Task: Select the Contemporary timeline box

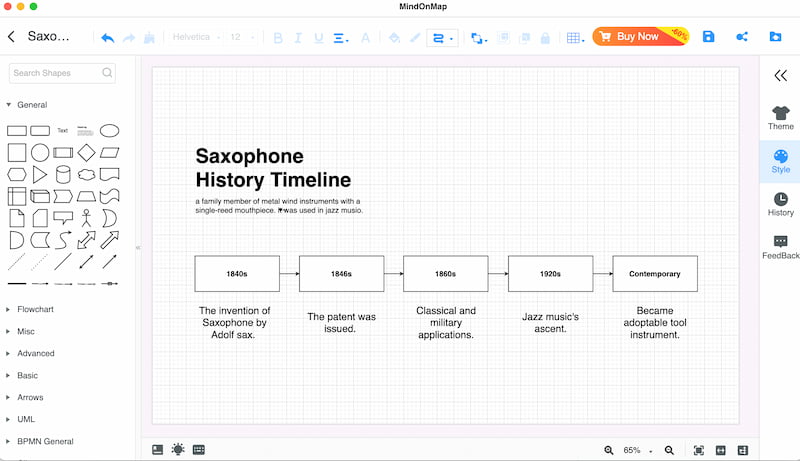Action: click(655, 274)
